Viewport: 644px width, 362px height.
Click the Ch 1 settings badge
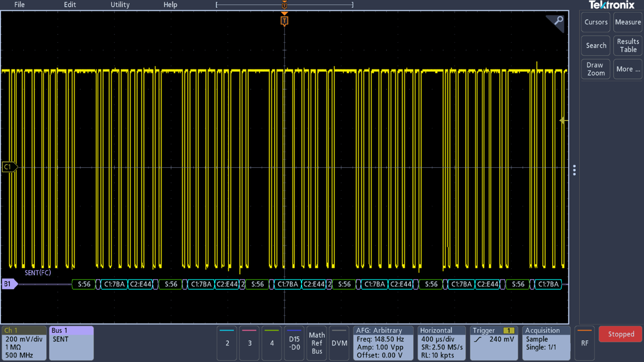(24, 343)
